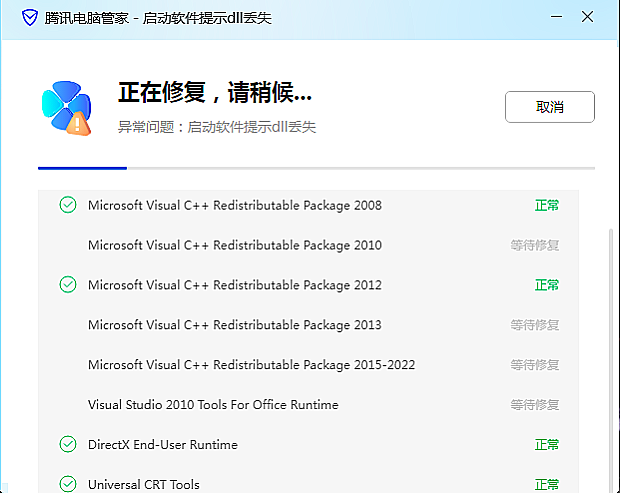620x493 pixels.
Task: Minimize the Tencent PC Manager window
Action: [556, 17]
